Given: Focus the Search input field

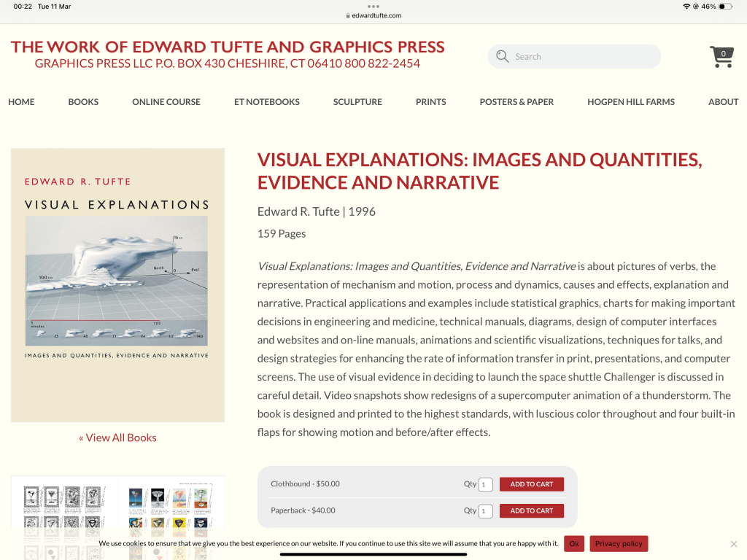Looking at the screenshot, I should click(584, 57).
